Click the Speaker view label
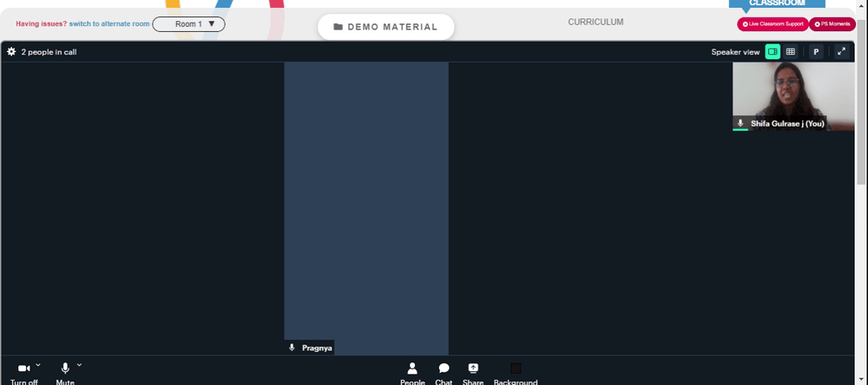The width and height of the screenshot is (868, 385). point(735,52)
